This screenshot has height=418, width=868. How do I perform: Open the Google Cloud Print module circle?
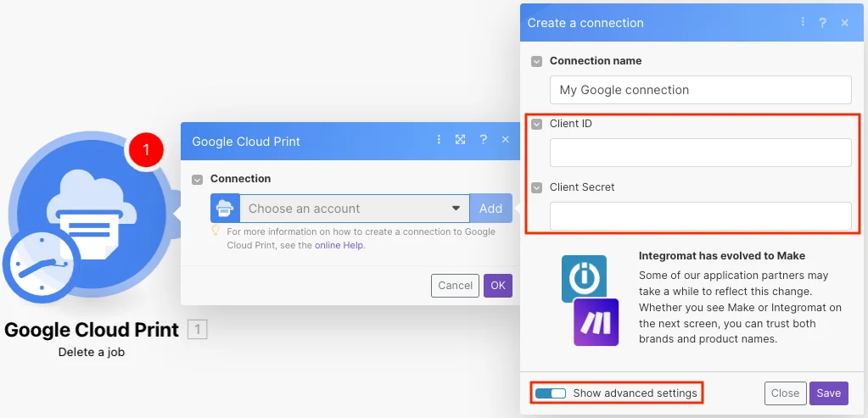(x=92, y=213)
